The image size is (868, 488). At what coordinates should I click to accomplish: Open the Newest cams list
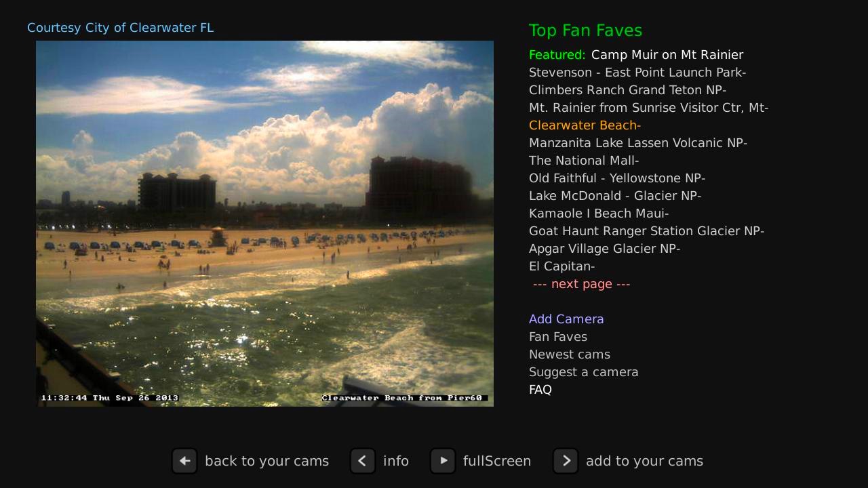pos(570,354)
